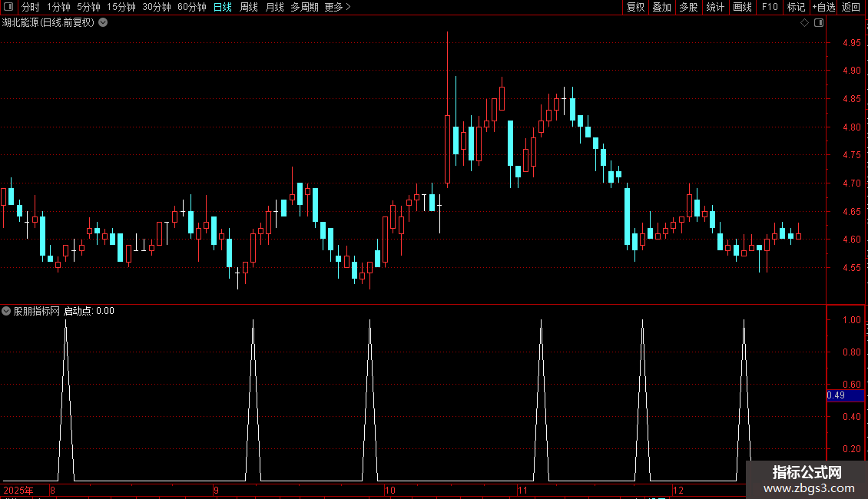The height and width of the screenshot is (499, 868).
Task: Click the panel toggle icon at top-left
Action: pos(8,7)
